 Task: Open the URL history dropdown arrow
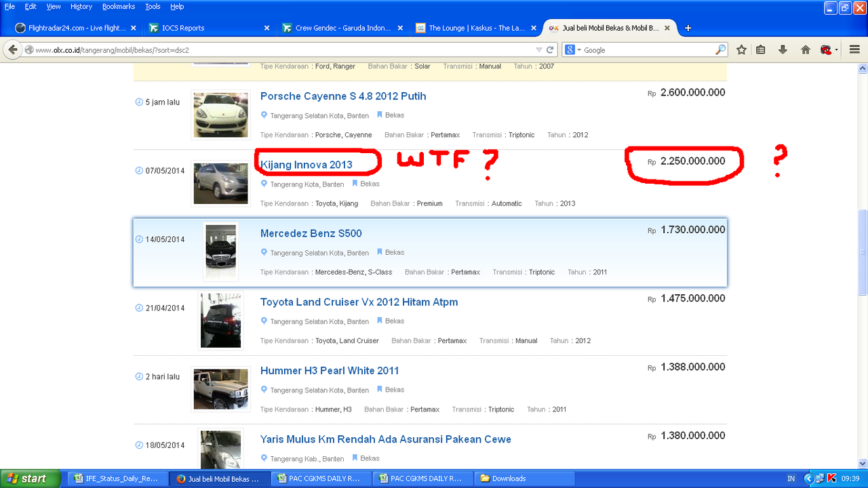pos(539,49)
